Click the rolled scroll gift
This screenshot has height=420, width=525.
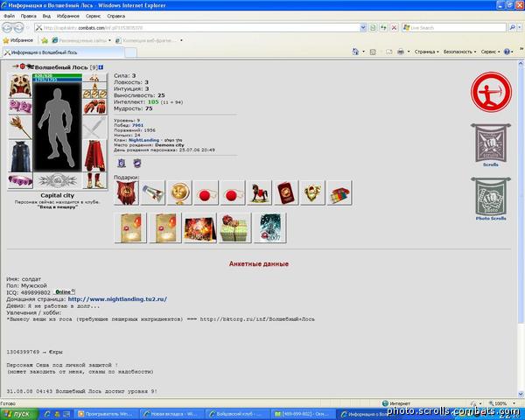click(x=152, y=192)
